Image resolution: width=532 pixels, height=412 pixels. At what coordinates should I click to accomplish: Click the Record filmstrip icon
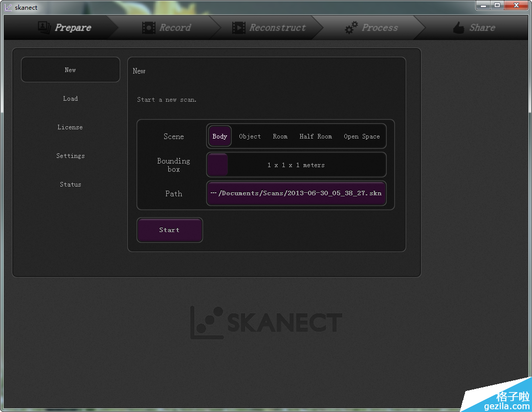pos(149,28)
